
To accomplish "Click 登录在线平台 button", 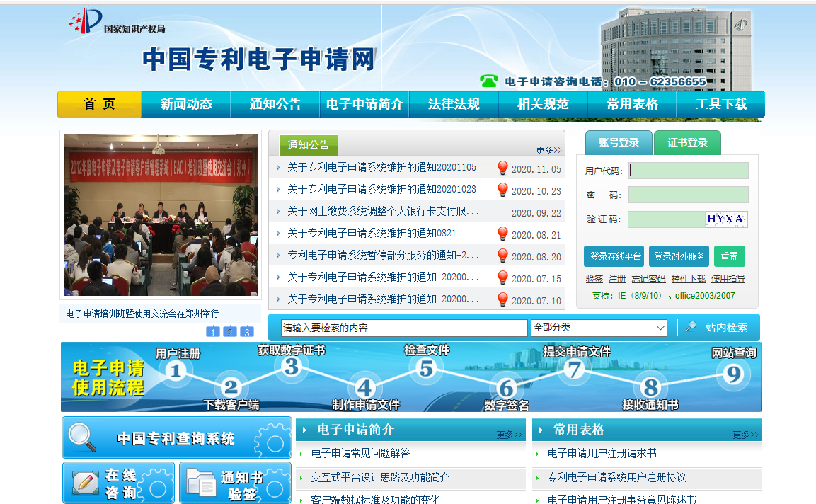I will pos(614,256).
